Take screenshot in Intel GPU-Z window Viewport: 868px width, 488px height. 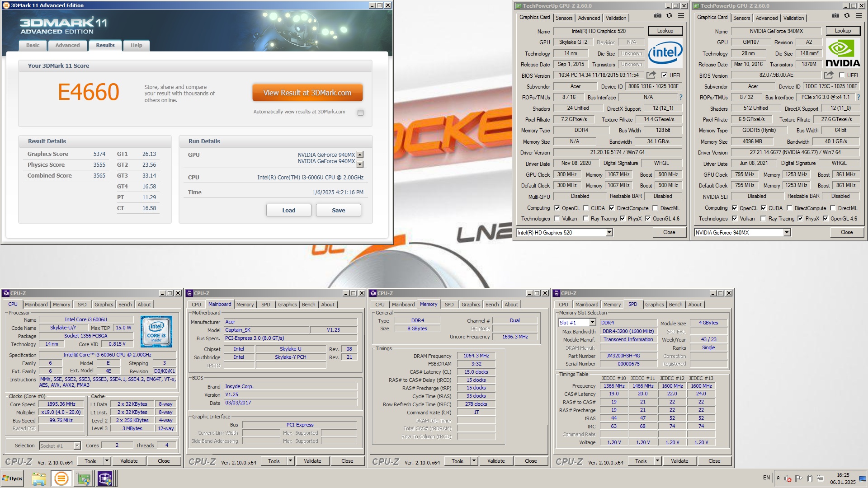pyautogui.click(x=657, y=16)
